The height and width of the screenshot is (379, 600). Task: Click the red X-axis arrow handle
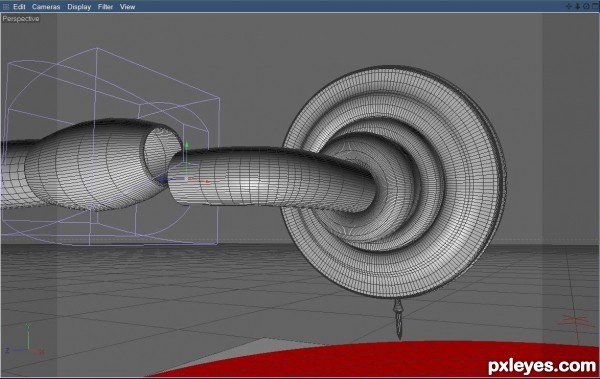click(x=207, y=181)
